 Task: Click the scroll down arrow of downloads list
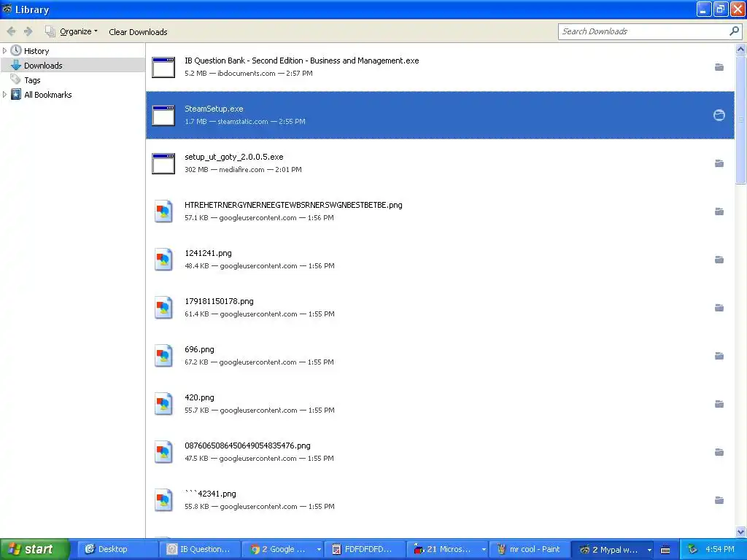pyautogui.click(x=740, y=532)
